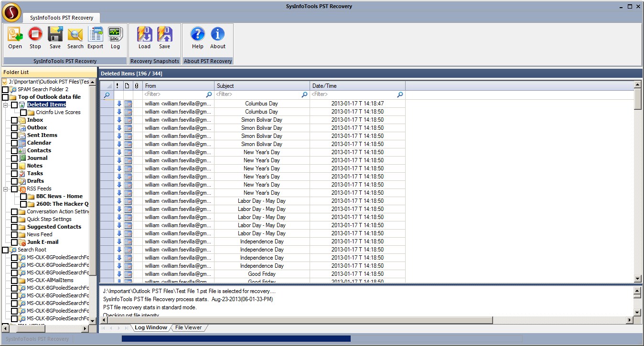Click blue arrow in first Simon Bolivar Day row
Viewport: 644px width, 346px height.
tap(119, 120)
